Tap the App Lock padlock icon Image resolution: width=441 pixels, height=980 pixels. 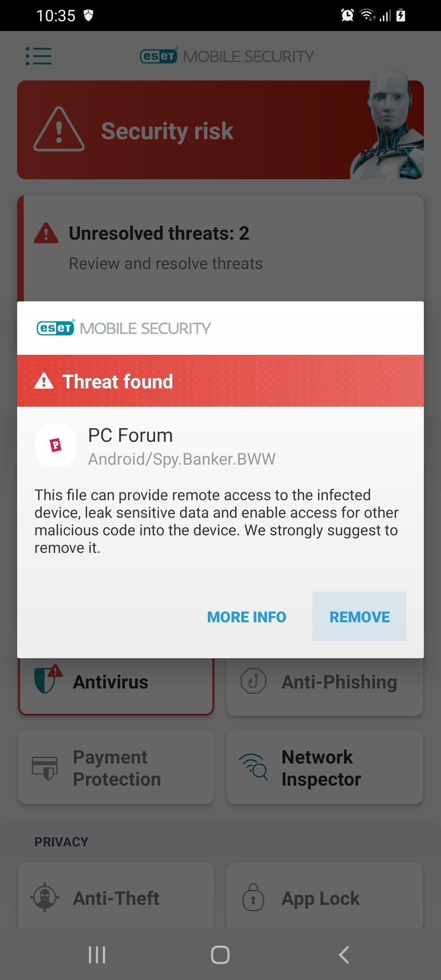pos(254,898)
